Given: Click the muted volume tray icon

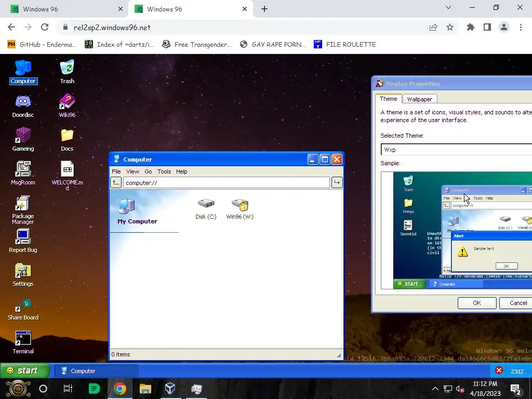Looking at the screenshot, I should [x=460, y=389].
